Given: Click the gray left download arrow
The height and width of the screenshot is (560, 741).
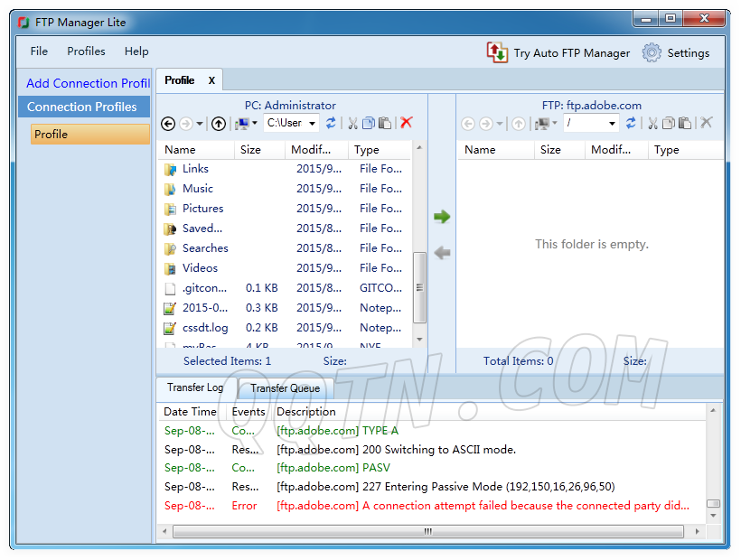Looking at the screenshot, I should tap(442, 253).
